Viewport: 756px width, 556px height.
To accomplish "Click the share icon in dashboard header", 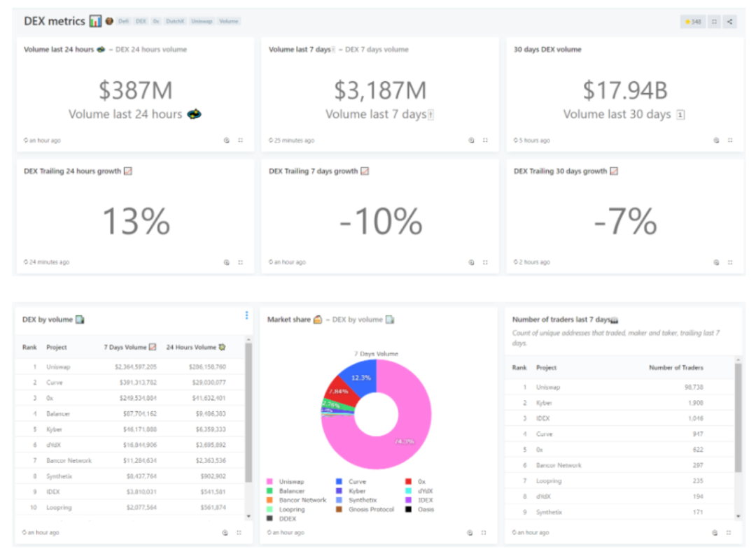I will pos(729,22).
